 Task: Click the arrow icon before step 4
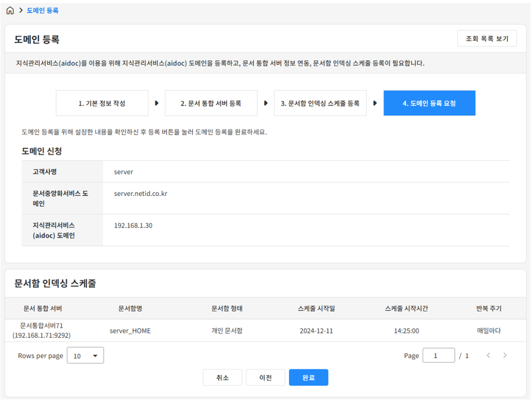(x=375, y=103)
